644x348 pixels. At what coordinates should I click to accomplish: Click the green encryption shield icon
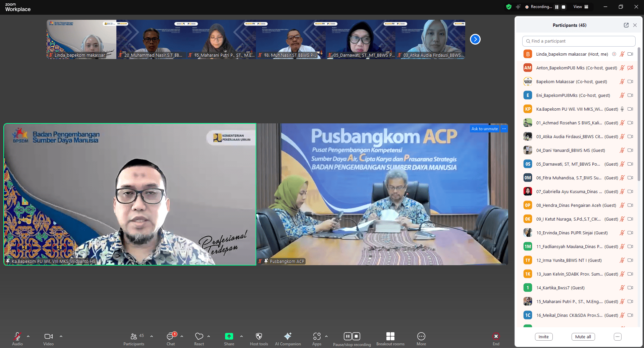click(x=509, y=7)
